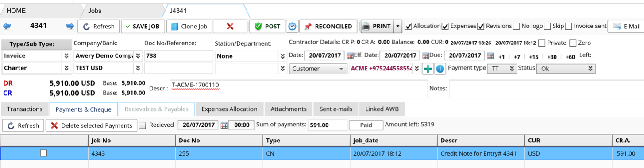This screenshot has width=644, height=168.
Task: Uncheck the Allocation checkbox
Action: pos(409,26)
